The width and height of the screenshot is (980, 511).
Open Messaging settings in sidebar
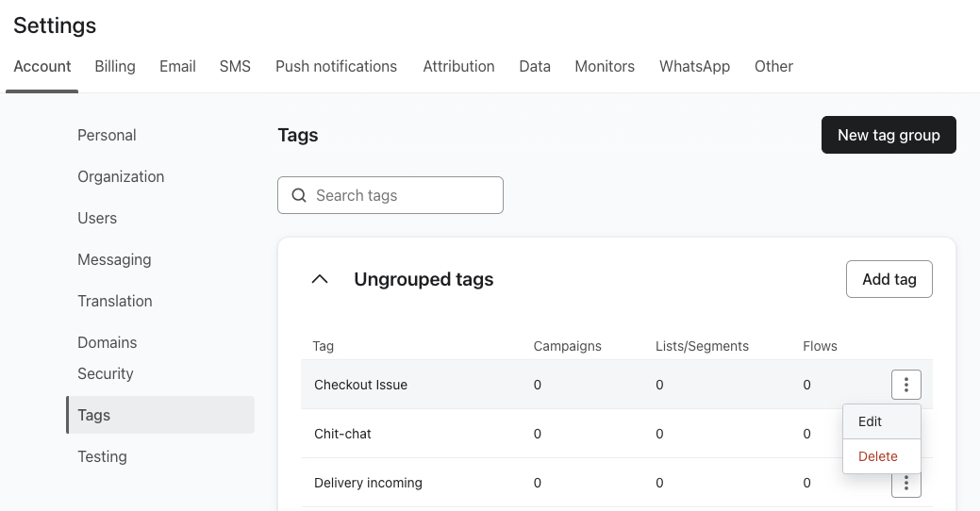[x=114, y=260]
